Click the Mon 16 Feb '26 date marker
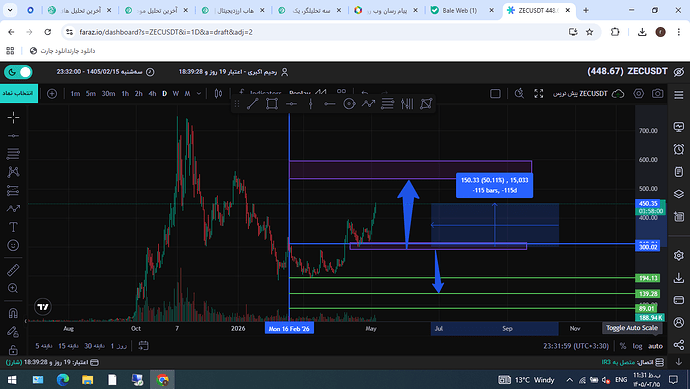Image resolution: width=690 pixels, height=389 pixels. [289, 328]
